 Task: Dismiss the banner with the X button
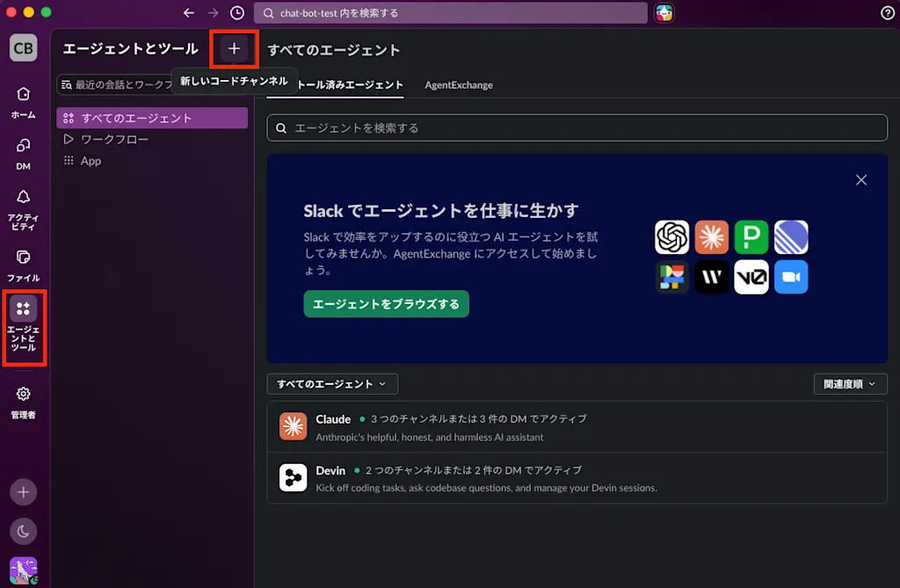861,179
